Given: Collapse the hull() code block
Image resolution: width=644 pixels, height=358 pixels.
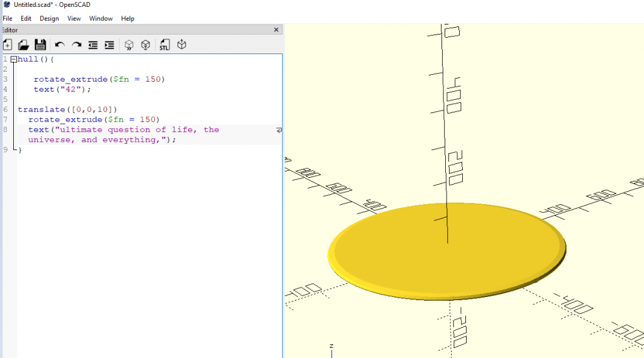Looking at the screenshot, I should (x=13, y=60).
